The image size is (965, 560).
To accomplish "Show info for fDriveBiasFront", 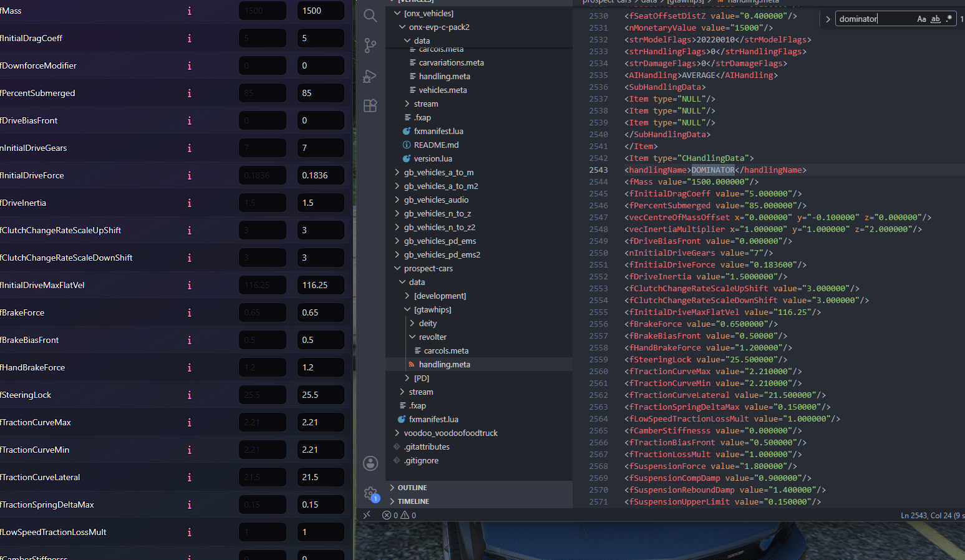I will [190, 120].
